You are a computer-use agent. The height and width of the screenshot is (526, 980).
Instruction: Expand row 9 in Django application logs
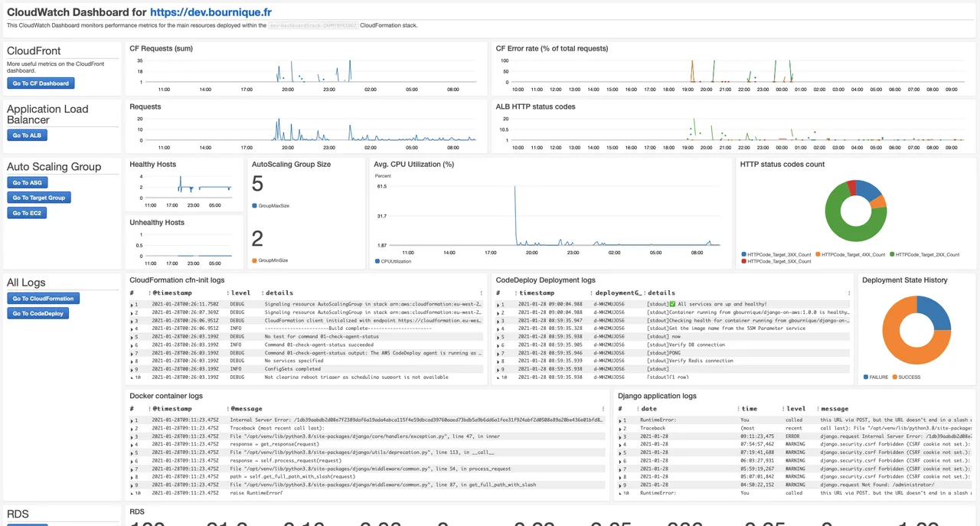click(621, 485)
